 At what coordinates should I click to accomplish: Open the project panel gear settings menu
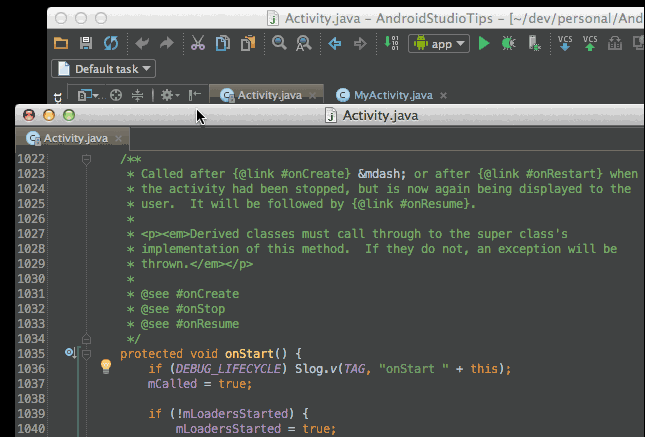pos(169,95)
